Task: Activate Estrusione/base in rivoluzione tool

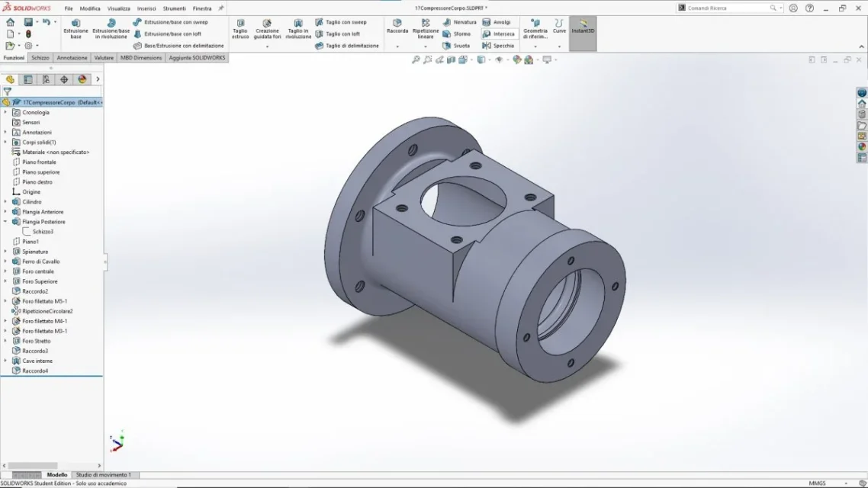Action: 111,28
